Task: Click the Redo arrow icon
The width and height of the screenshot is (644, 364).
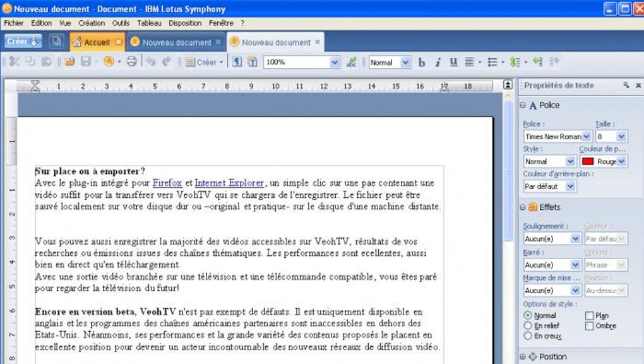Action: point(166,62)
